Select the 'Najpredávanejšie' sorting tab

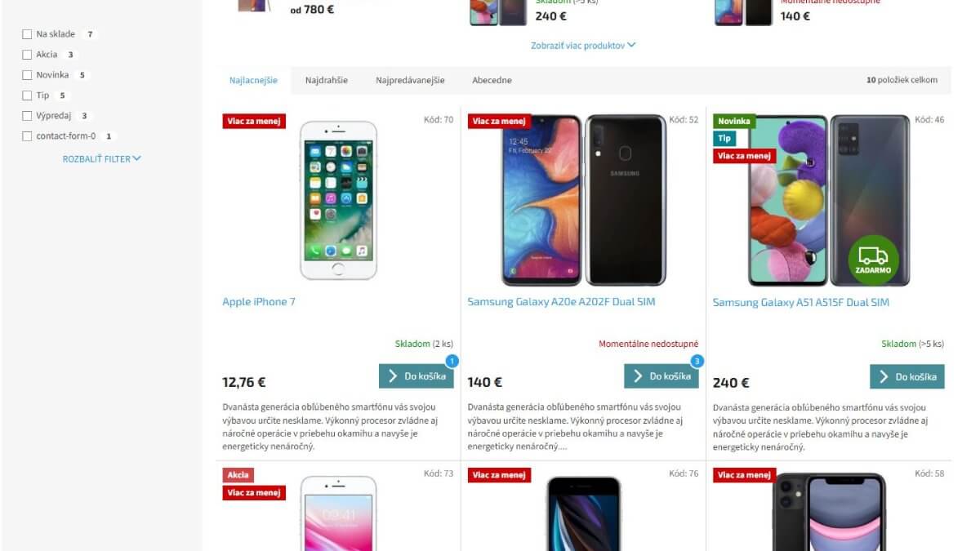(x=410, y=80)
